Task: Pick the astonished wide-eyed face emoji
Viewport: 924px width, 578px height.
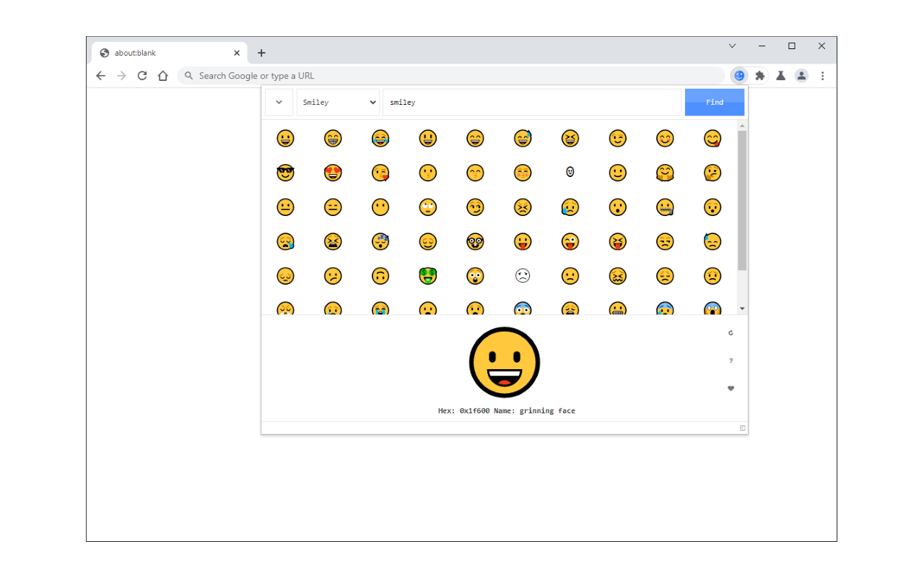Action: [x=475, y=276]
